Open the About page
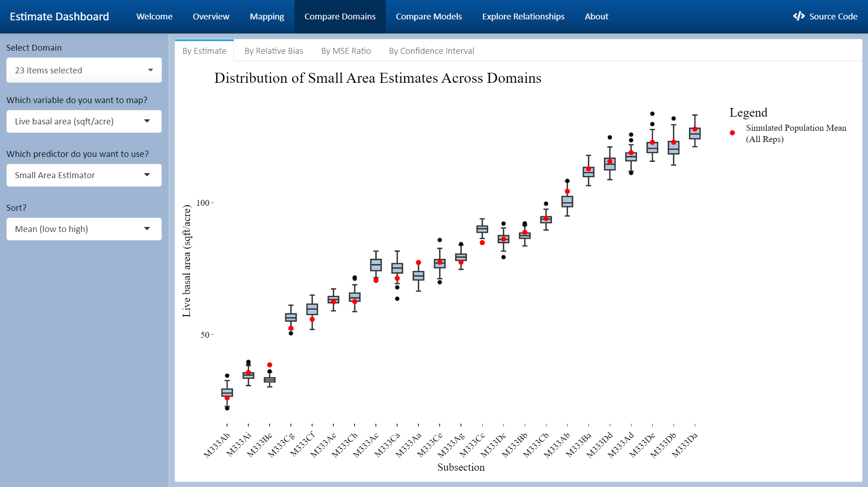868x487 pixels. click(596, 16)
